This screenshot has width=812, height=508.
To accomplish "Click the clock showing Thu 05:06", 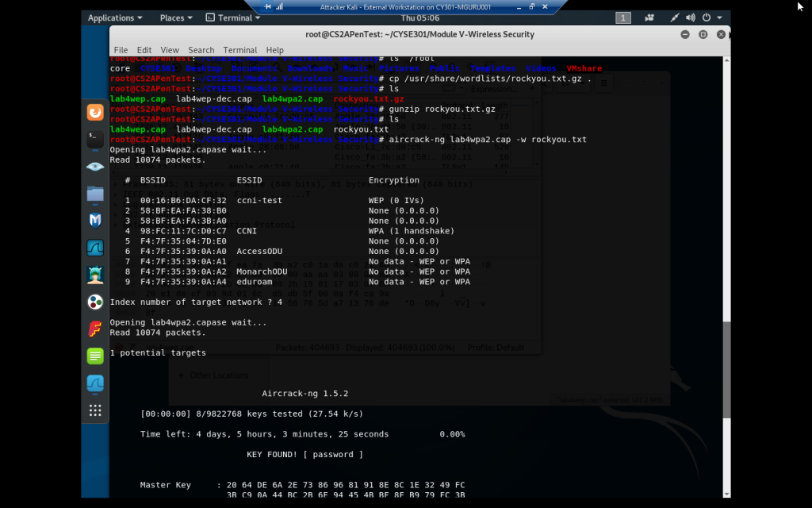I will tap(420, 17).
